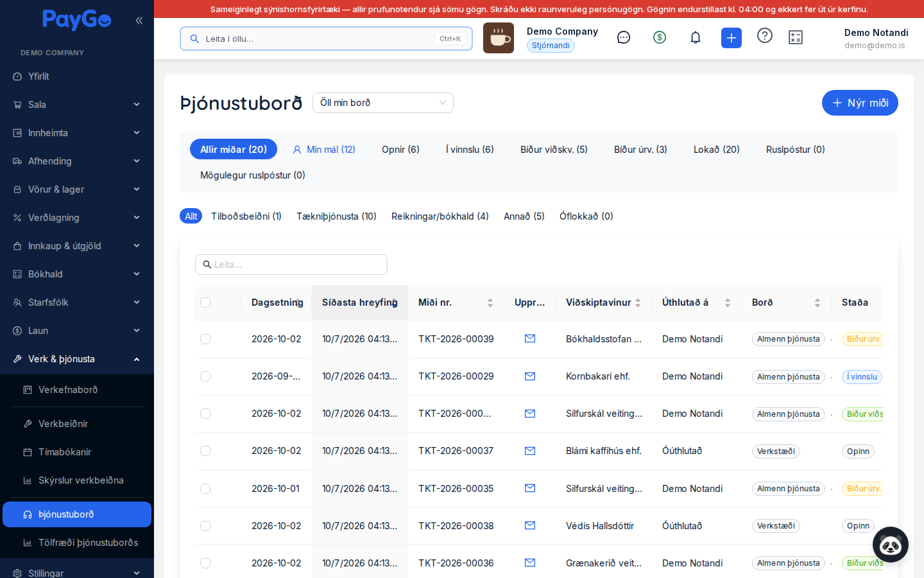Viewport: 924px width, 578px height.
Task: Check the row for TKT-2026-00037
Action: coord(205,451)
